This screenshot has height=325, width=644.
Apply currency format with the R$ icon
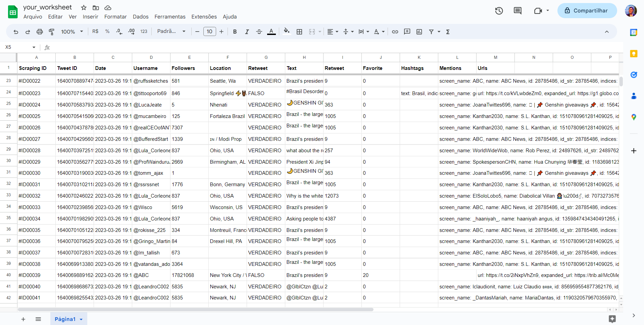point(95,31)
